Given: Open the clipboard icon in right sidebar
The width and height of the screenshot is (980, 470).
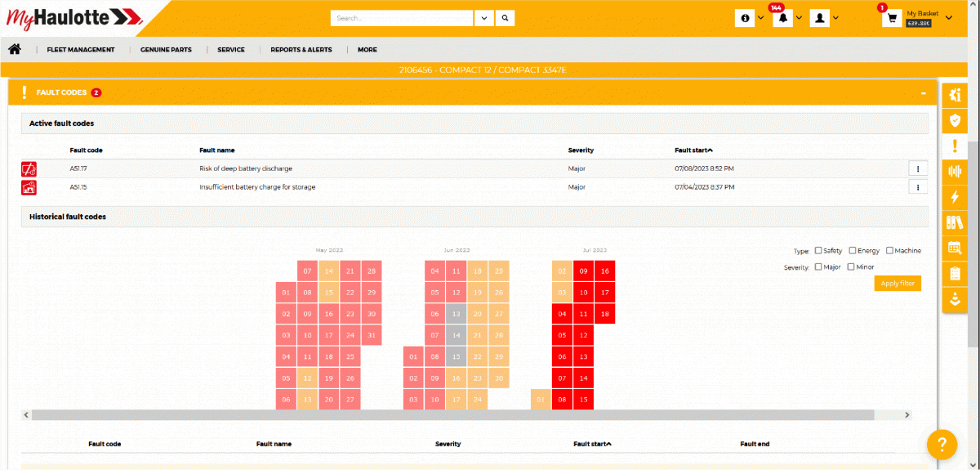Looking at the screenshot, I should pyautogui.click(x=953, y=274).
